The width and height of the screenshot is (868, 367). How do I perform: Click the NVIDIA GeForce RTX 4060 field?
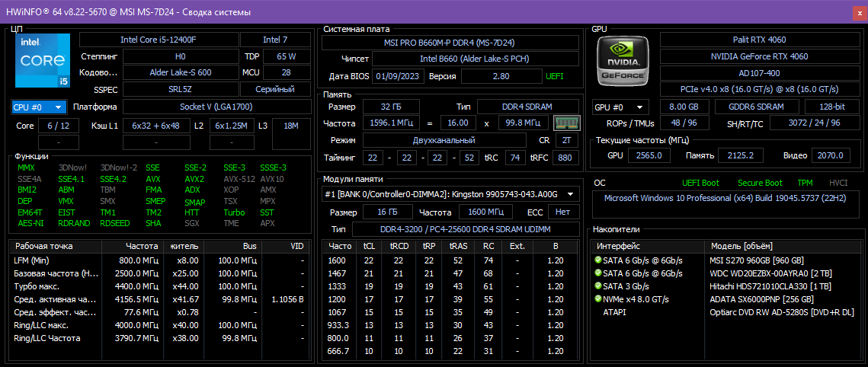(759, 56)
